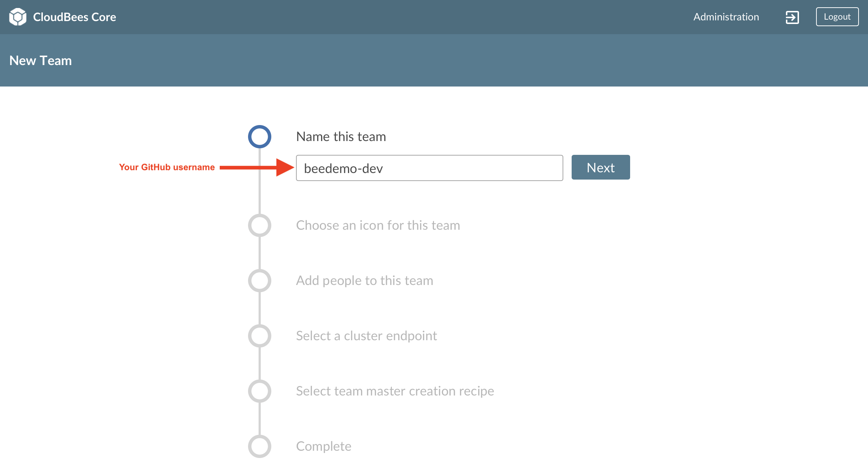Click the Logout button
The height and width of the screenshot is (466, 868).
[837, 17]
